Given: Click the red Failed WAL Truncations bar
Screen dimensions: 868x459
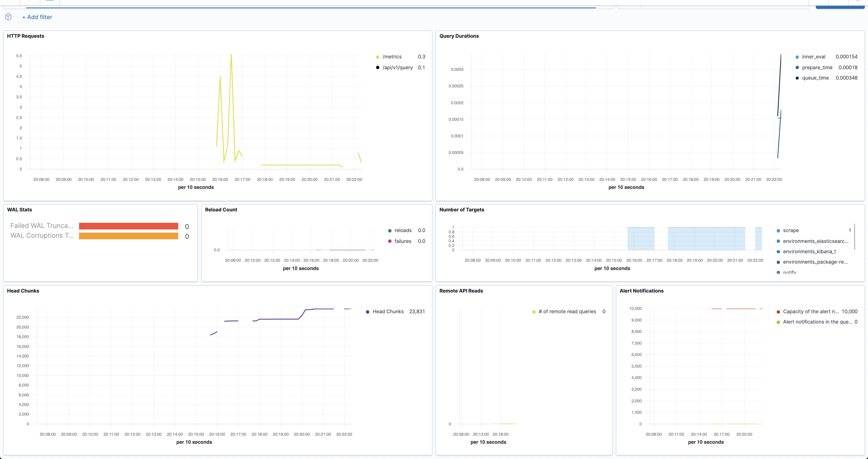Looking at the screenshot, I should pyautogui.click(x=128, y=226).
